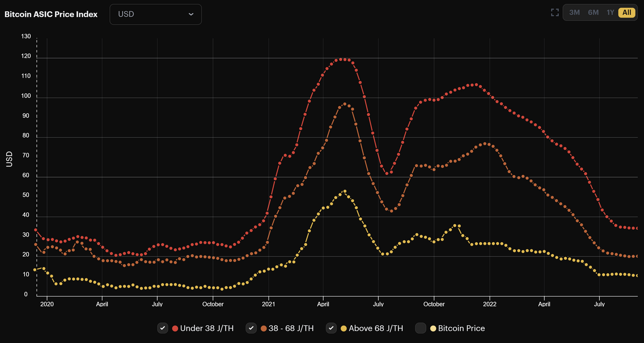Uncheck the 38 - 68 J/TH series checkbox
This screenshot has height=343, width=644.
tap(251, 328)
